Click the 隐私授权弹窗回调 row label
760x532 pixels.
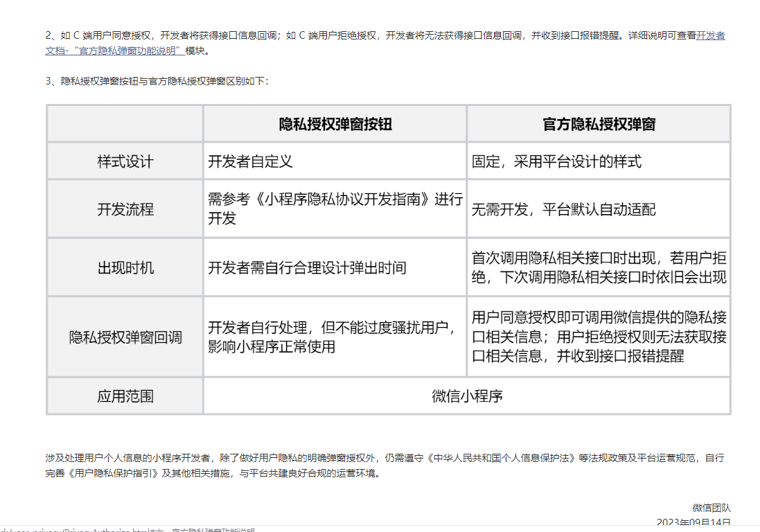[125, 337]
